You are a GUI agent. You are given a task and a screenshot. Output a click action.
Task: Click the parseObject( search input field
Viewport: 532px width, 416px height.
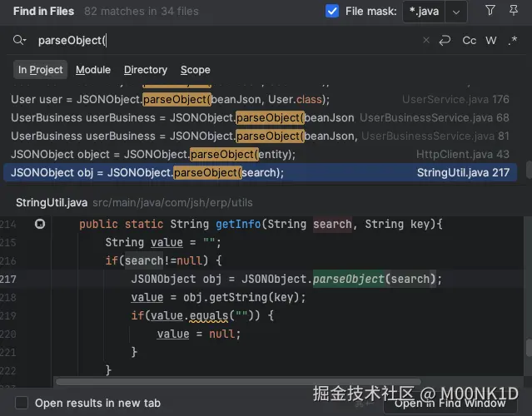coord(227,40)
